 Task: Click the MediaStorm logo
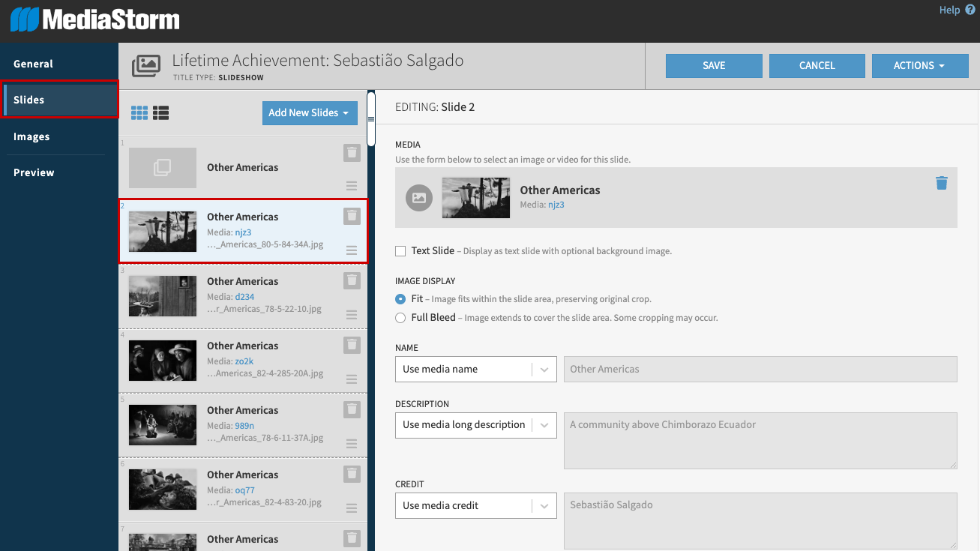click(95, 19)
